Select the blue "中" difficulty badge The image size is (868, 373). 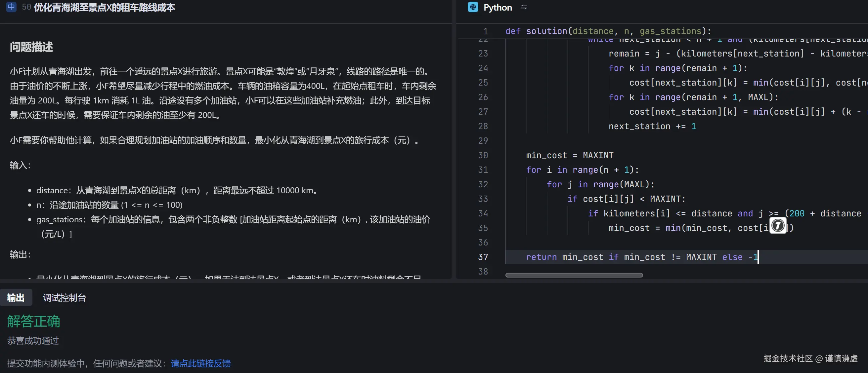coord(11,6)
